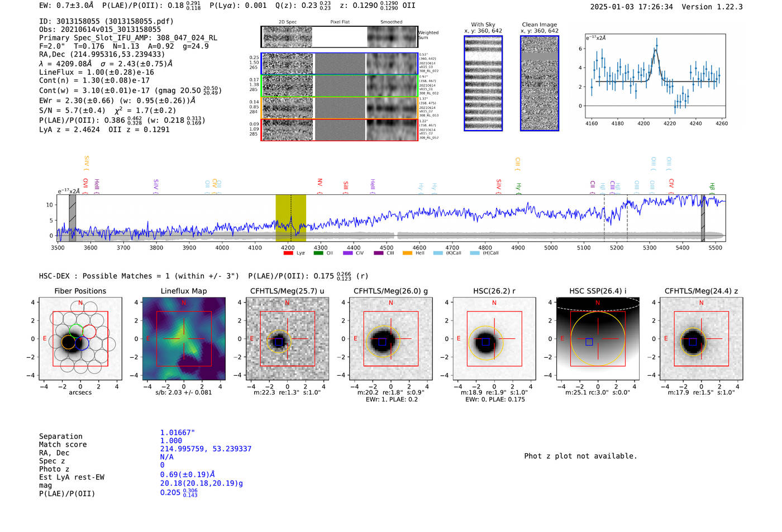Click the Weighted Sum 2D spectrum strip
Viewport: 782px width, 532px height.
[339, 37]
